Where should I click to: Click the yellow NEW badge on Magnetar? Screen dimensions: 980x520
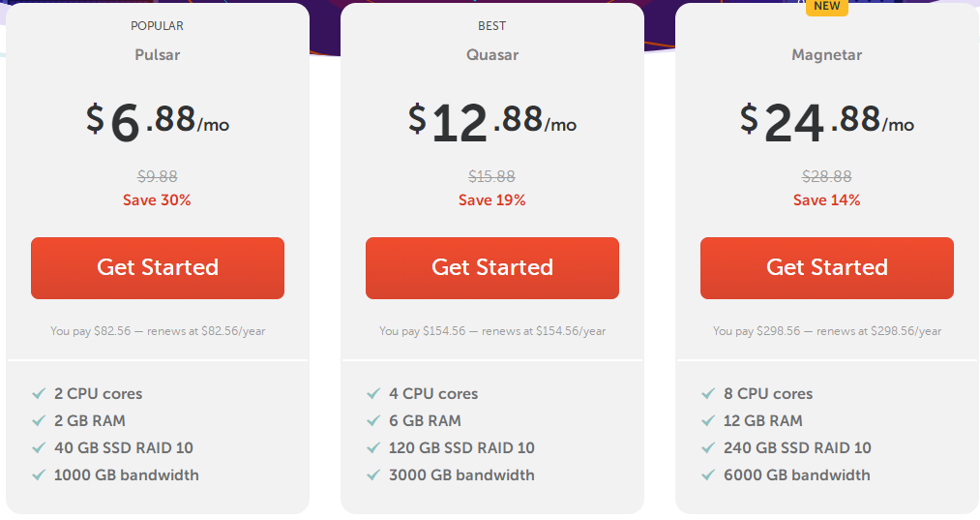(x=827, y=7)
